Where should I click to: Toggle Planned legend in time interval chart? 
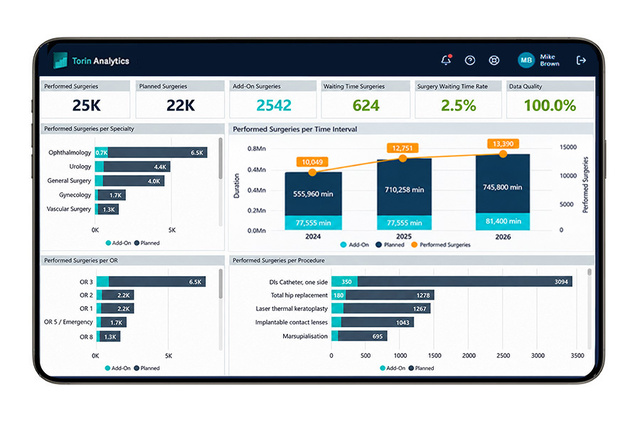389,245
